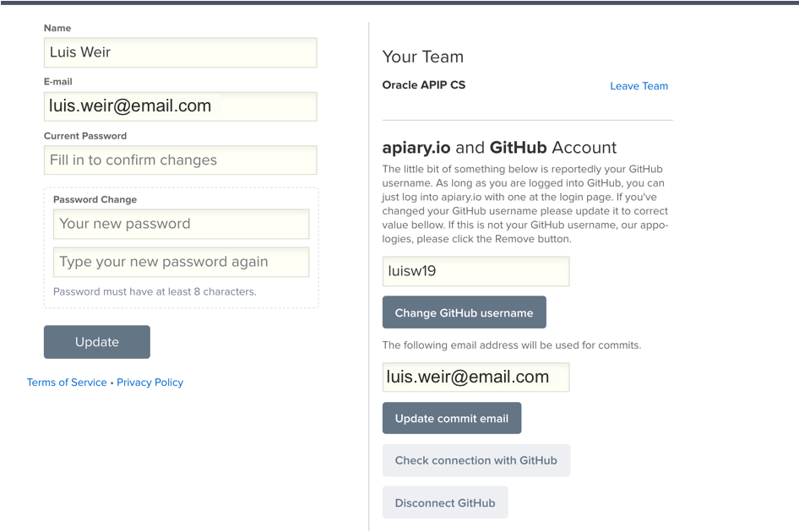The height and width of the screenshot is (532, 799).
Task: Select 'Type your new password again' field
Action: click(x=181, y=262)
